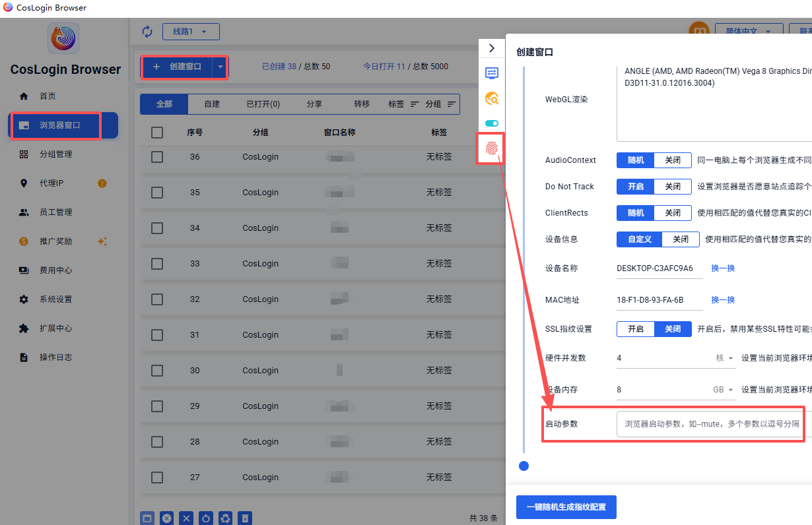Click the sparkle icon next to 推广奖励
Viewport: 812px width, 525px height.
[x=102, y=241]
